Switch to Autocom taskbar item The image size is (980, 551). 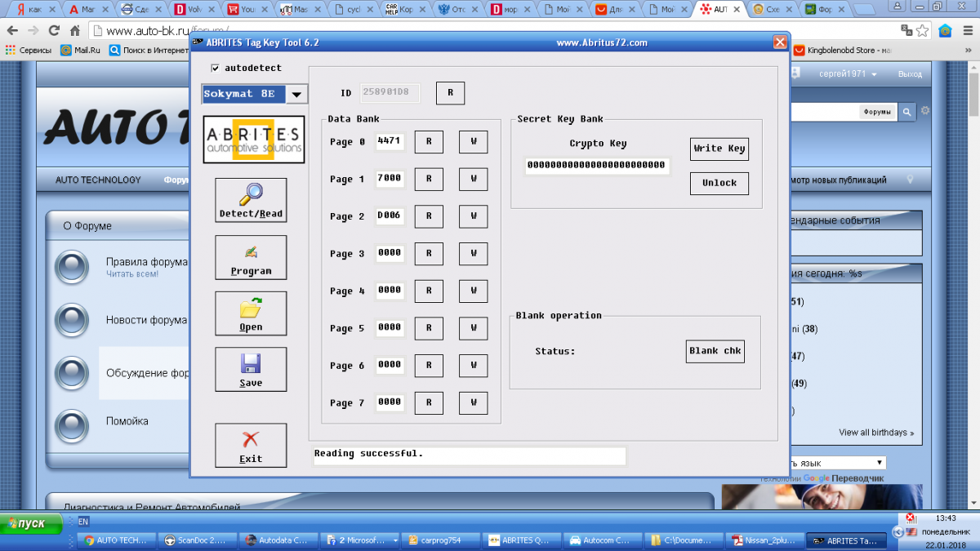(x=603, y=540)
